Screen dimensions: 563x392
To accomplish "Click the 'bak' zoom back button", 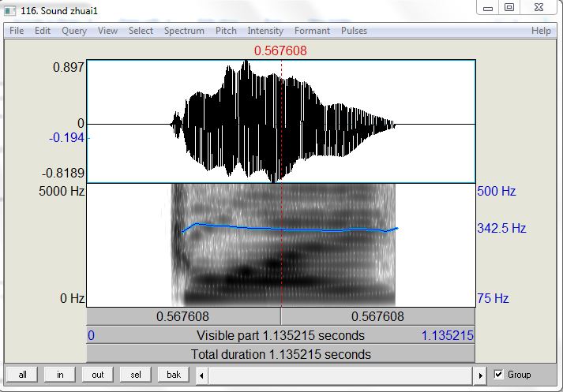I will (174, 375).
